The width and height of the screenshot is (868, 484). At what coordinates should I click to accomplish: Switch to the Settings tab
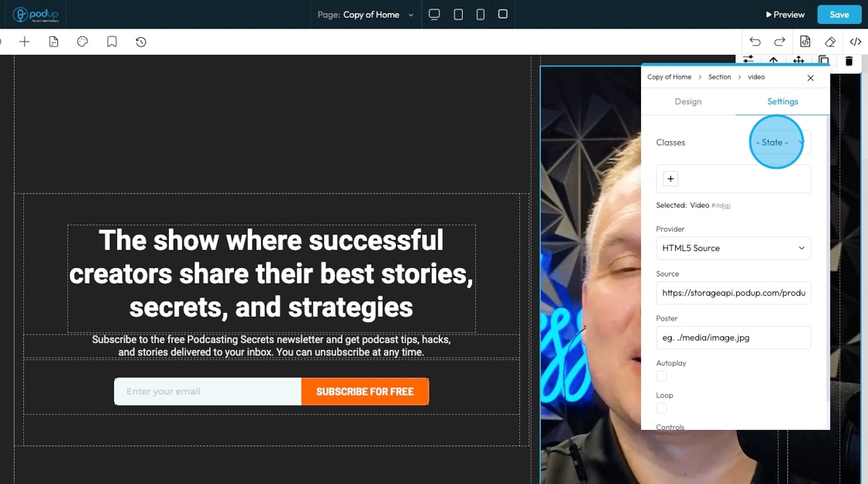click(783, 101)
